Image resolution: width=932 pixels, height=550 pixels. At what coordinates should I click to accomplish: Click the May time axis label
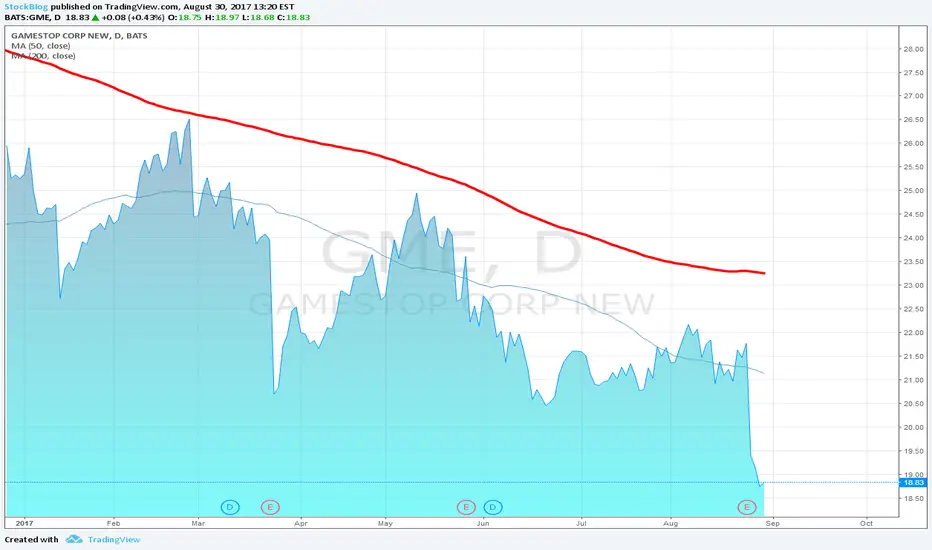(x=385, y=523)
